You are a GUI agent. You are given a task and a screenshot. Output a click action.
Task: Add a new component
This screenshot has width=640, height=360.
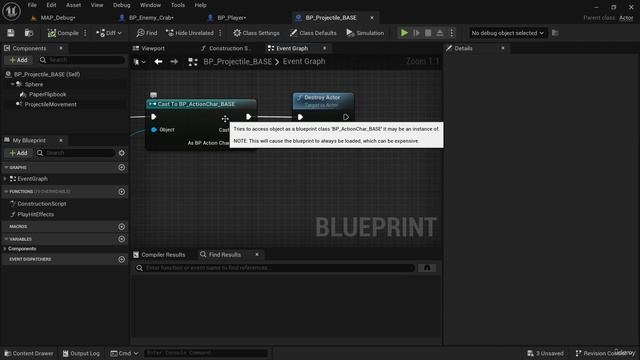(19, 60)
